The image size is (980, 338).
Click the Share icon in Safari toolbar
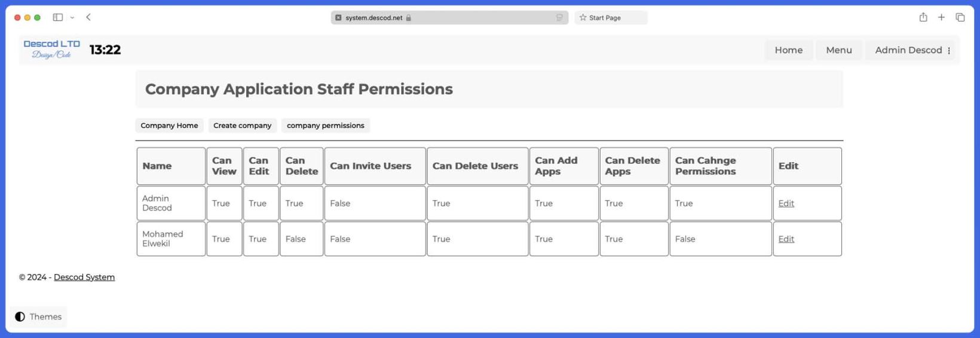pyautogui.click(x=923, y=17)
